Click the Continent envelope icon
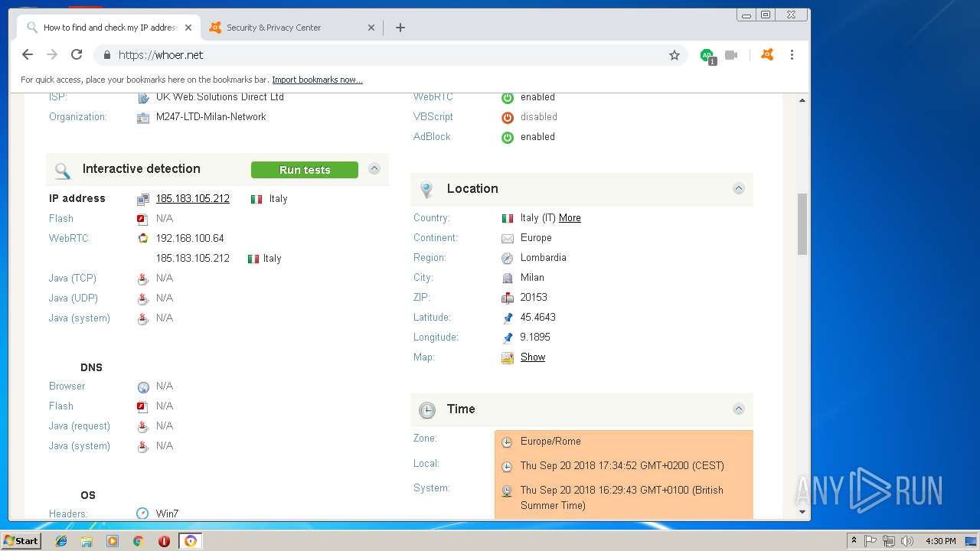Screen dimensions: 980x551 pos(507,238)
